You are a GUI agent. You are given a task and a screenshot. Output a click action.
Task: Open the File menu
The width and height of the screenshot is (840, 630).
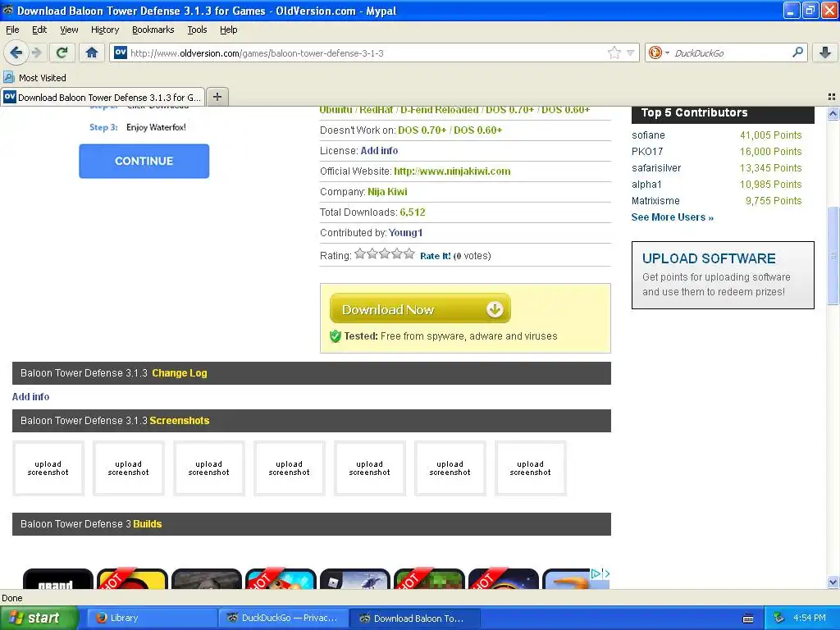click(12, 30)
